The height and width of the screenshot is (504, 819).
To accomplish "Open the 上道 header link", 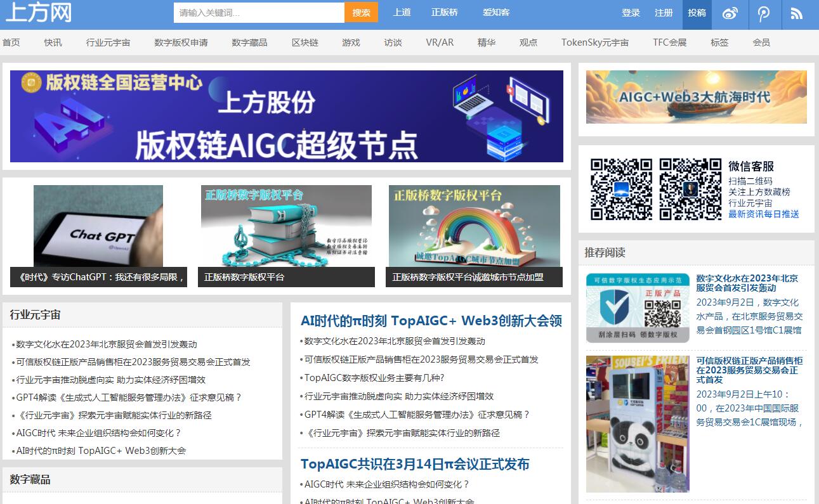I will click(x=402, y=12).
